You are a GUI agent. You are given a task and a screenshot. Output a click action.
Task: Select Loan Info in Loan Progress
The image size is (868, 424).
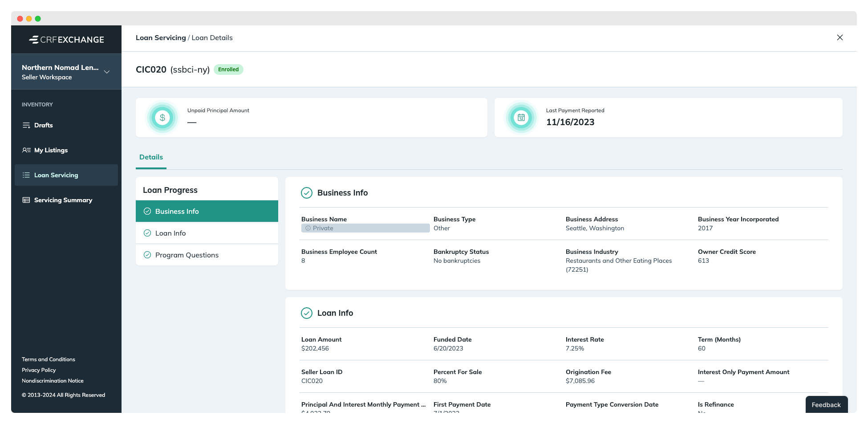click(x=207, y=233)
